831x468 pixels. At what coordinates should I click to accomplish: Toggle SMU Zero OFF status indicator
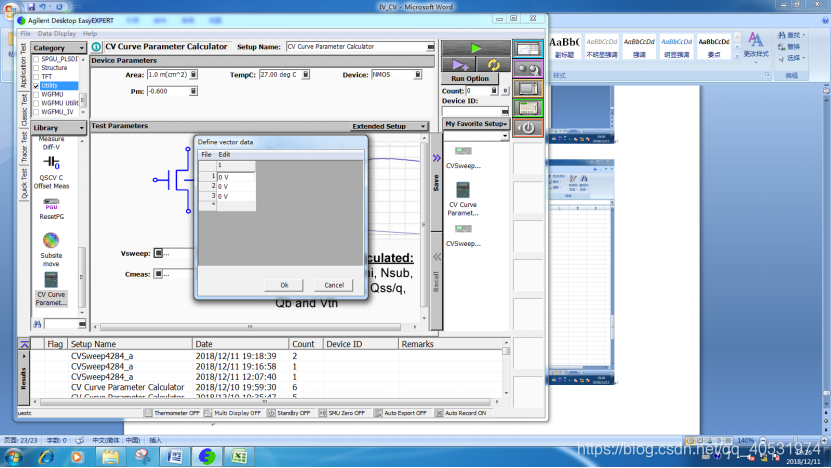coord(342,413)
